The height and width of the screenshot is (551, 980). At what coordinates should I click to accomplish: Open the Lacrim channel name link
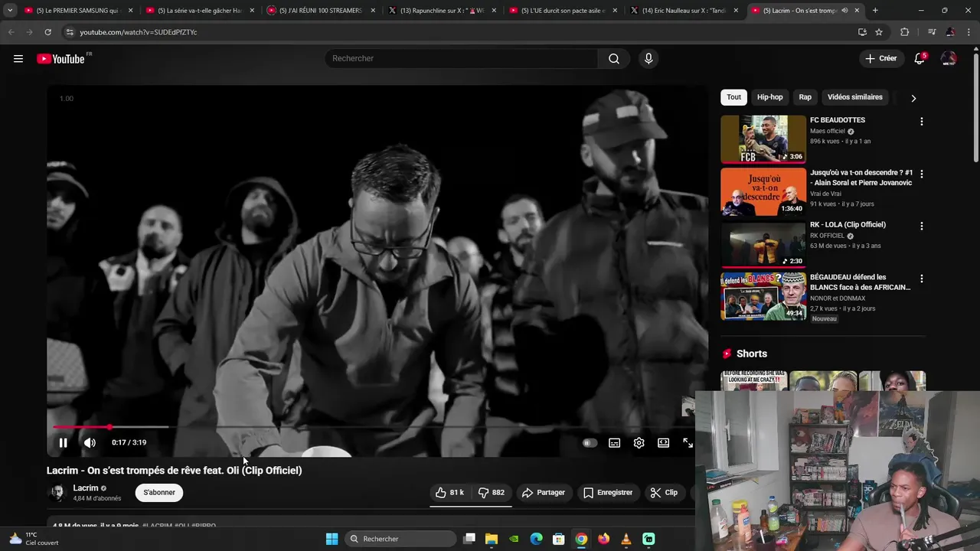86,488
